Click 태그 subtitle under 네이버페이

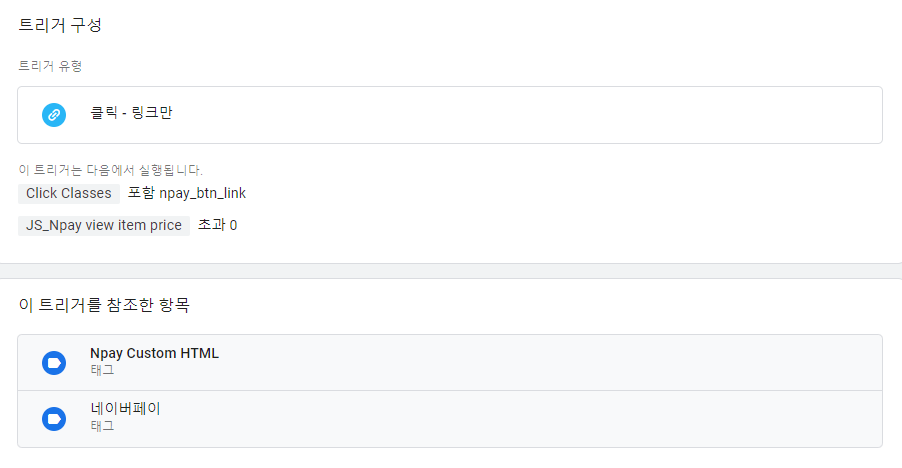click(x=102, y=425)
